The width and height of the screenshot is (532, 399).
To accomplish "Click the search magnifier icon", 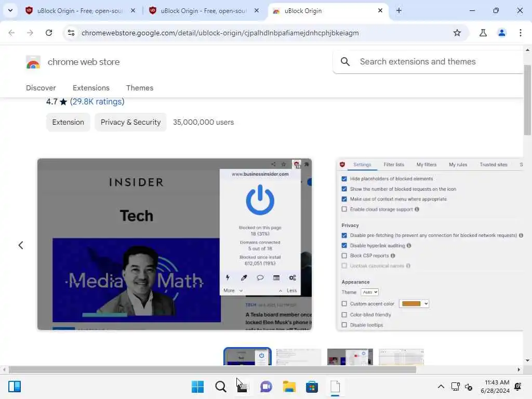I will point(345,62).
